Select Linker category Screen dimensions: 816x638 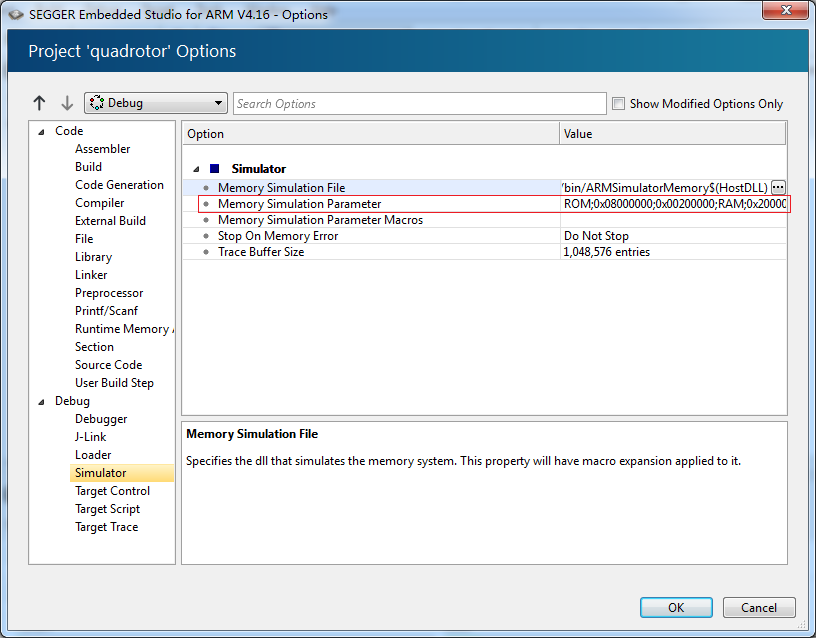91,275
